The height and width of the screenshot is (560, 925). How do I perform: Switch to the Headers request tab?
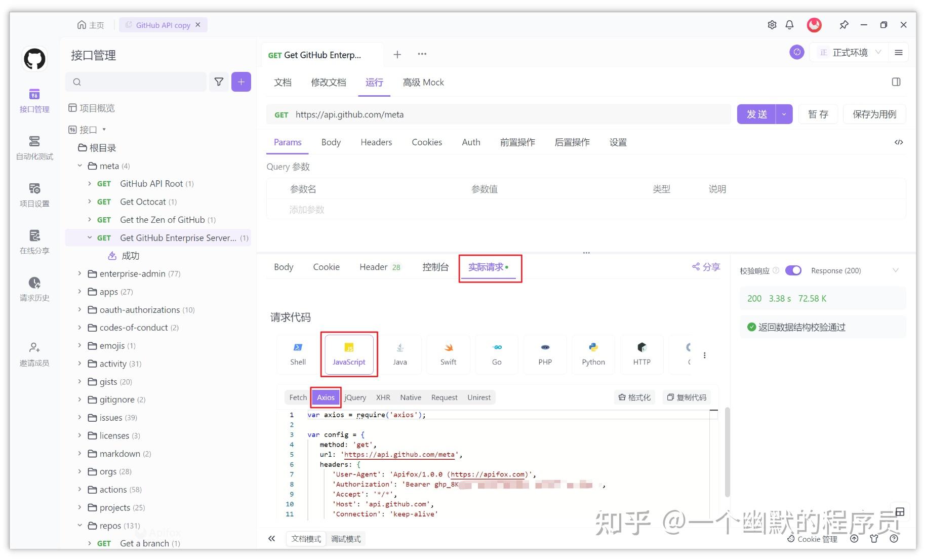coord(376,142)
